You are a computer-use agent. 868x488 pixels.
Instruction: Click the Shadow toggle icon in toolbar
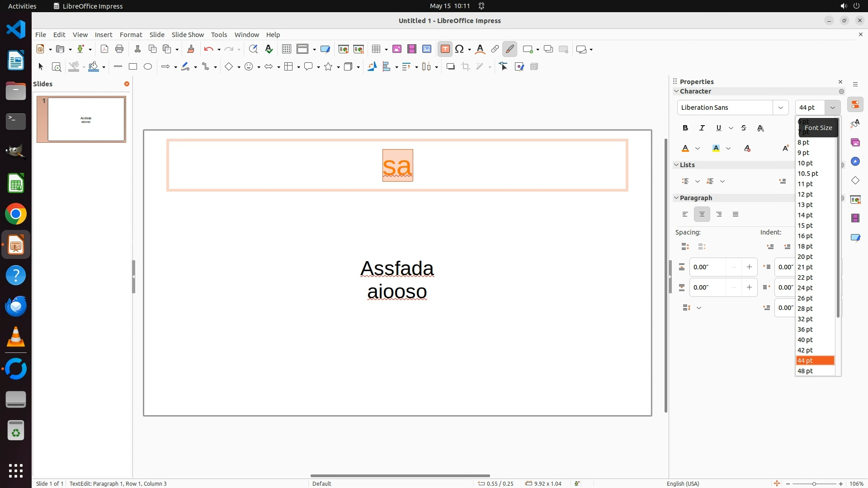pos(450,67)
